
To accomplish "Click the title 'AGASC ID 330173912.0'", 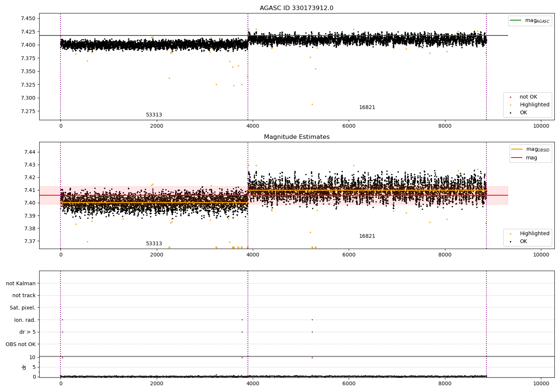I will pos(296,8).
